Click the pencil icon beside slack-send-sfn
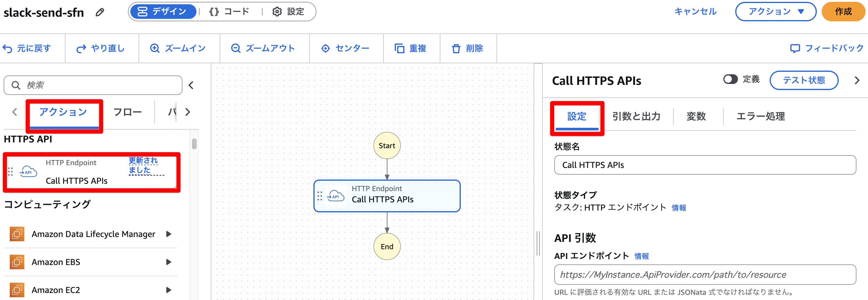 tap(100, 12)
